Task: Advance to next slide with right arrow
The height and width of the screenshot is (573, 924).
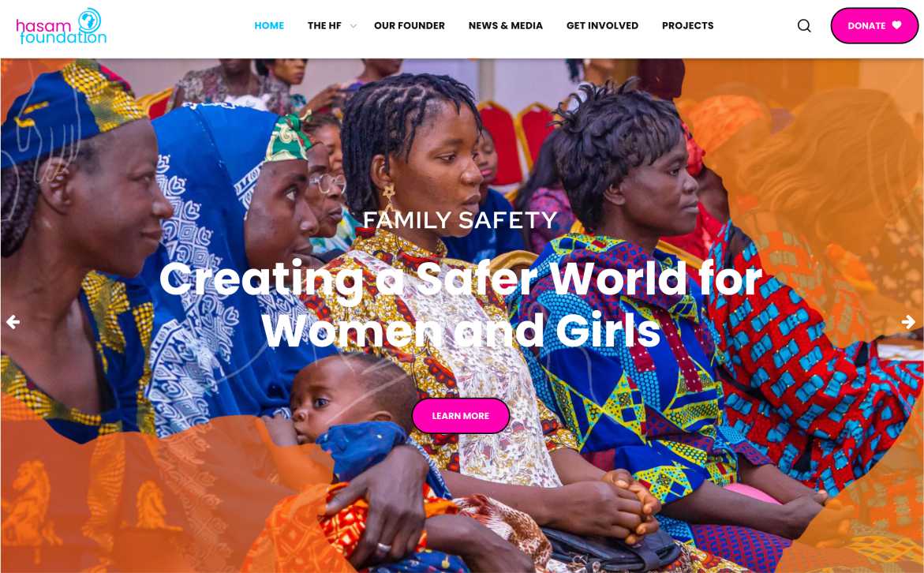Action: (908, 322)
